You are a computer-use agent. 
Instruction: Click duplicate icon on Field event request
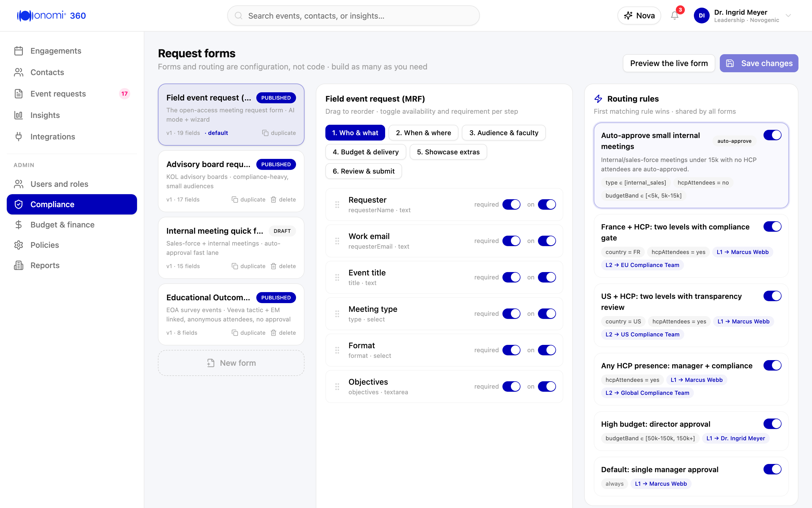pos(265,133)
